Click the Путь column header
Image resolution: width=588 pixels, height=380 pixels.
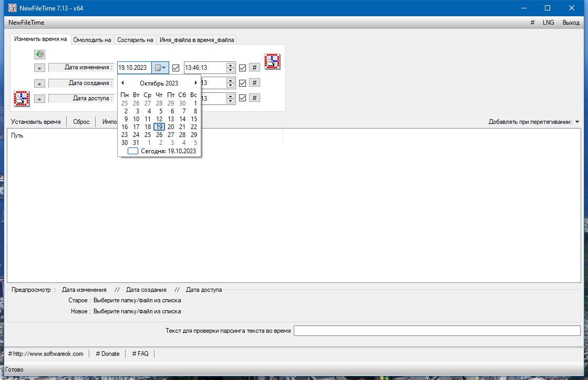tap(17, 135)
